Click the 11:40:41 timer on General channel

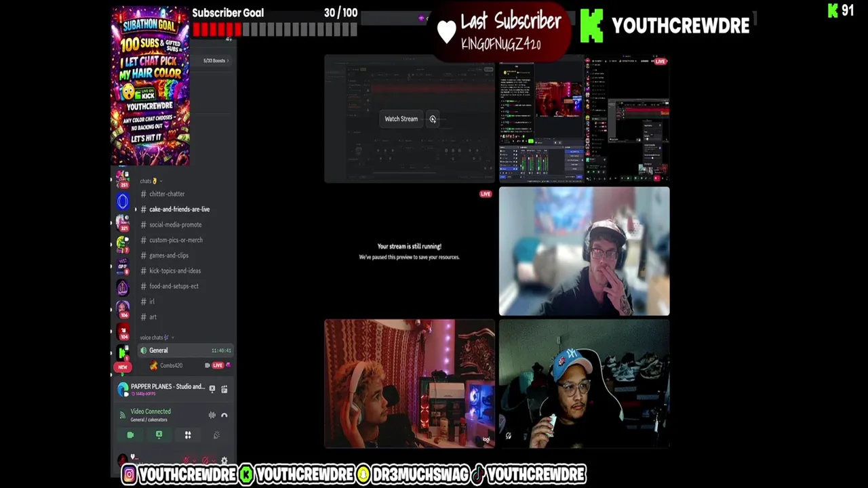point(221,350)
